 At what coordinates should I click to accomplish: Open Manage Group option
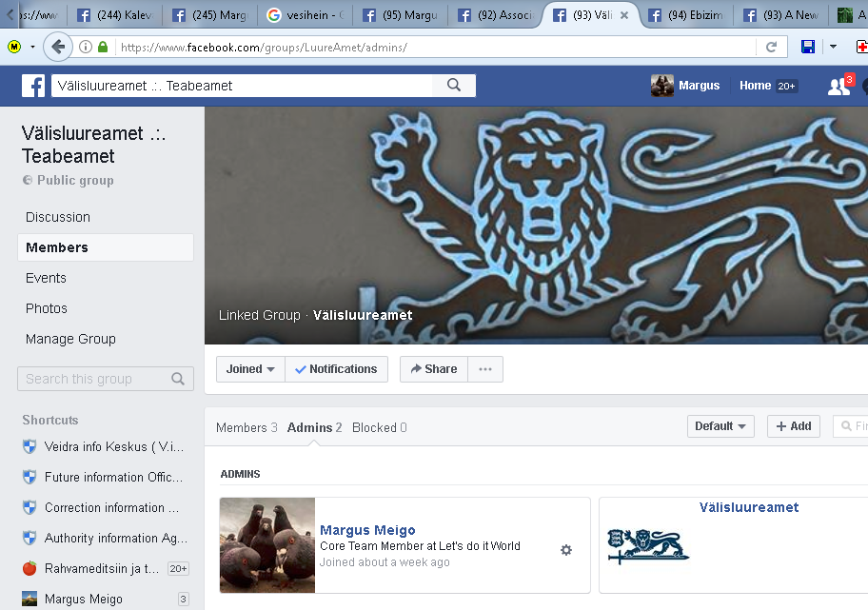pyautogui.click(x=70, y=339)
